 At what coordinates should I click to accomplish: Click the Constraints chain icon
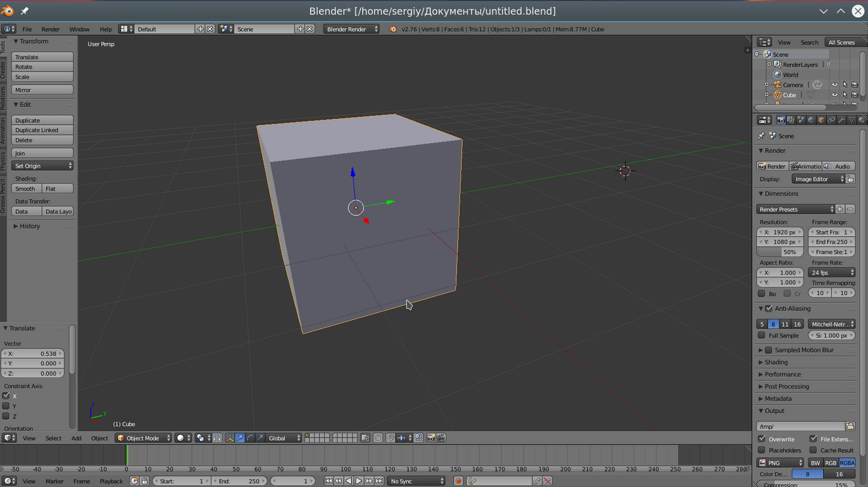(x=831, y=120)
